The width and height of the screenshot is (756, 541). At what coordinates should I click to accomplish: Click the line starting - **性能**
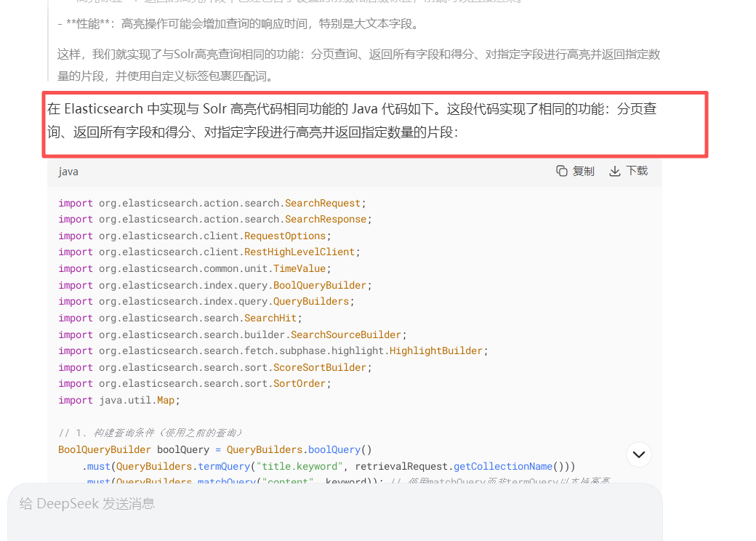238,23
